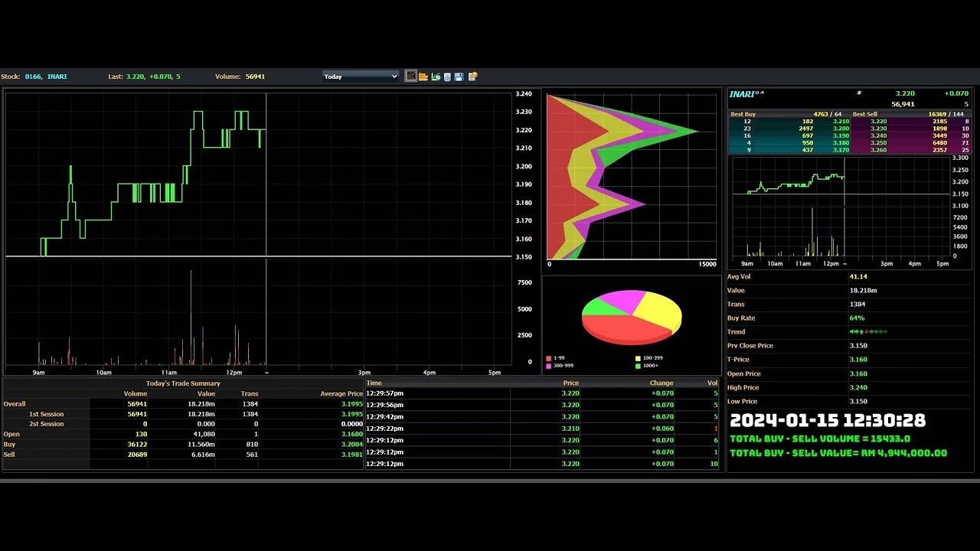This screenshot has height=551, width=980.
Task: Click the 12pm label on main chart axis
Action: [235, 373]
